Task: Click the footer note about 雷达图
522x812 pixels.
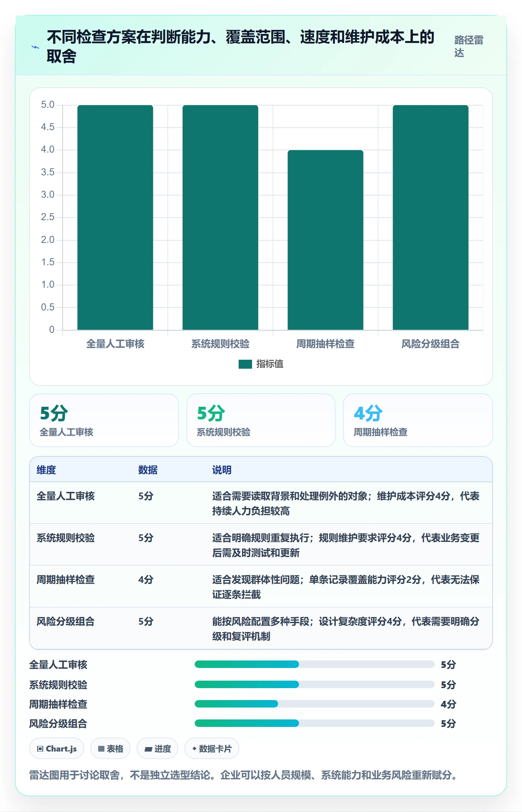Action: [x=243, y=775]
